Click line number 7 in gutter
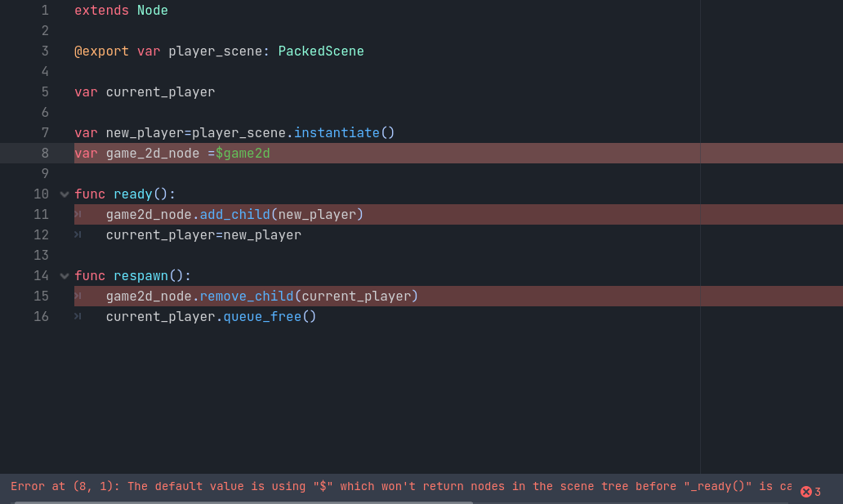The width and height of the screenshot is (843, 504). [x=45, y=133]
